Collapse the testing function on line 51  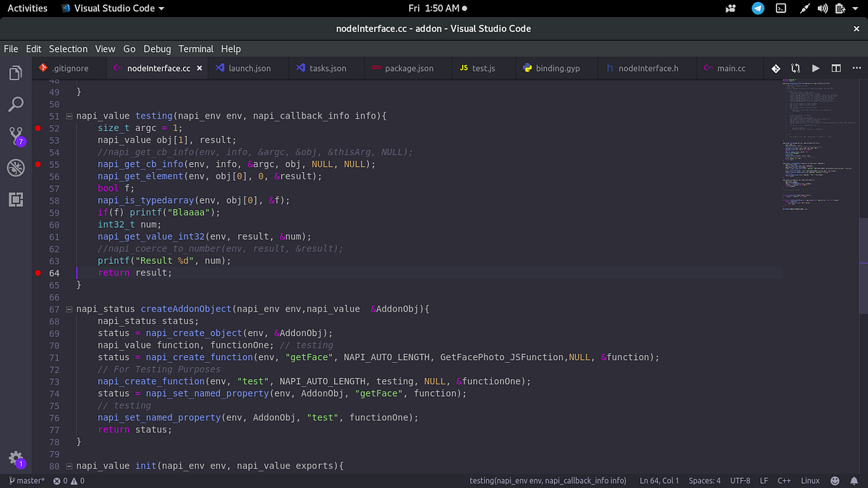coord(68,116)
